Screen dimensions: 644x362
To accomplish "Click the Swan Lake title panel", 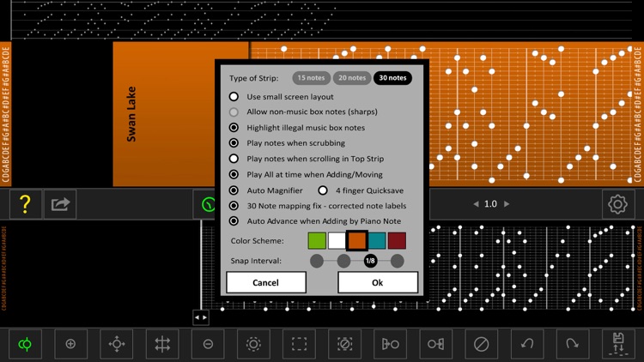I will (x=180, y=114).
